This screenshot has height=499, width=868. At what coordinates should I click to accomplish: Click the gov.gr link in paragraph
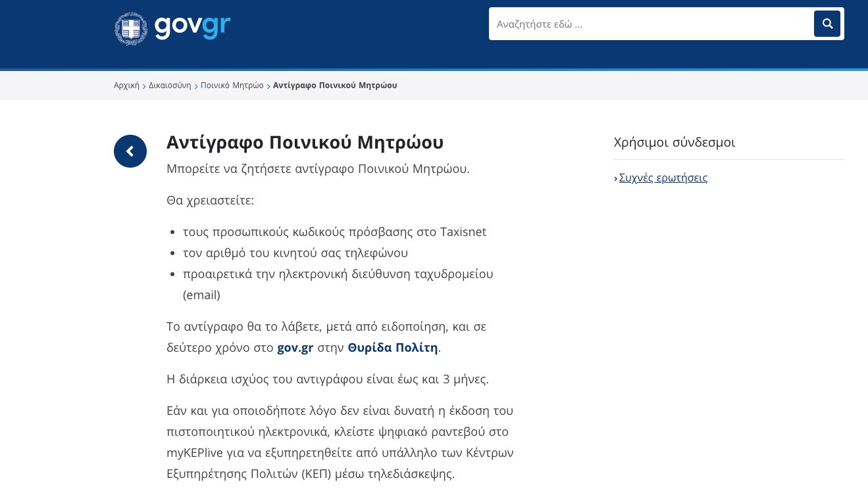(x=295, y=348)
